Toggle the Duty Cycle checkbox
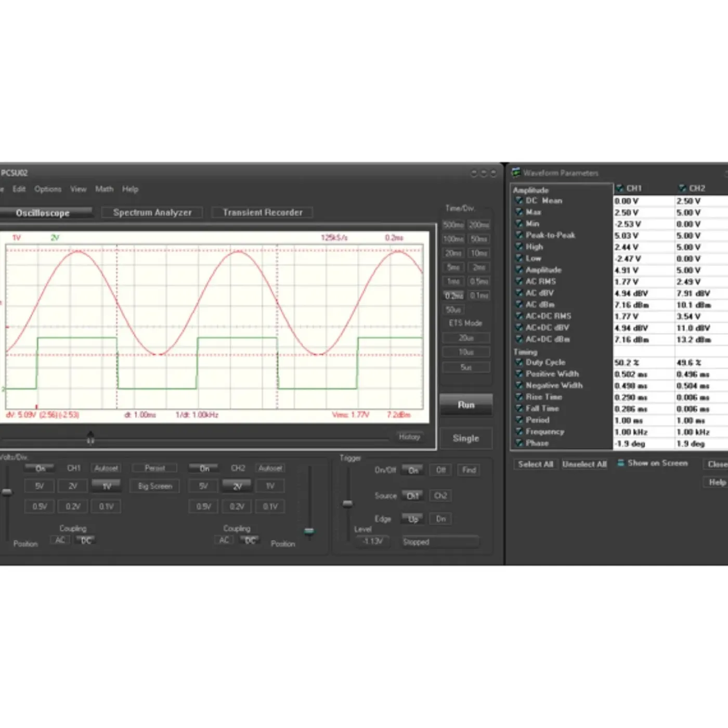Image resolution: width=728 pixels, height=728 pixels. [x=519, y=362]
